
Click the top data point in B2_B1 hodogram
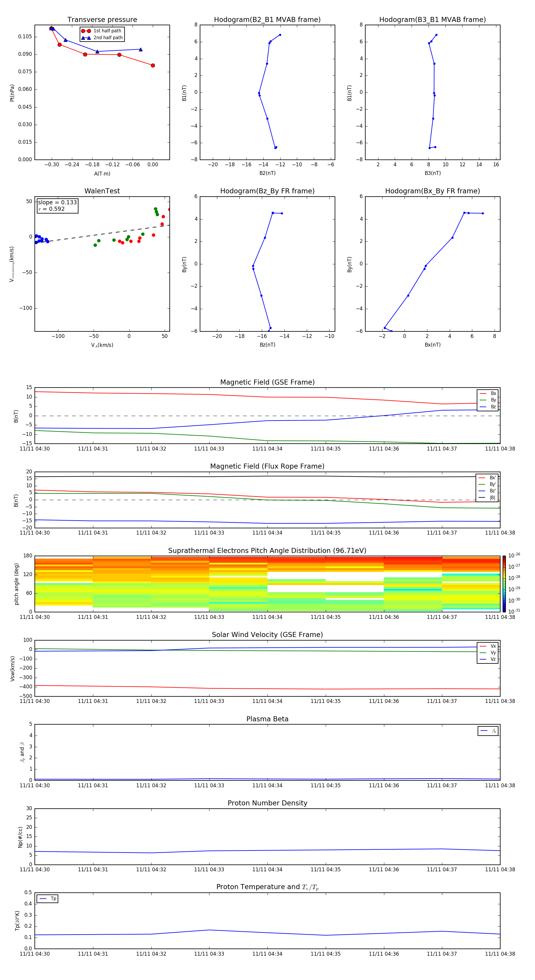(280, 35)
